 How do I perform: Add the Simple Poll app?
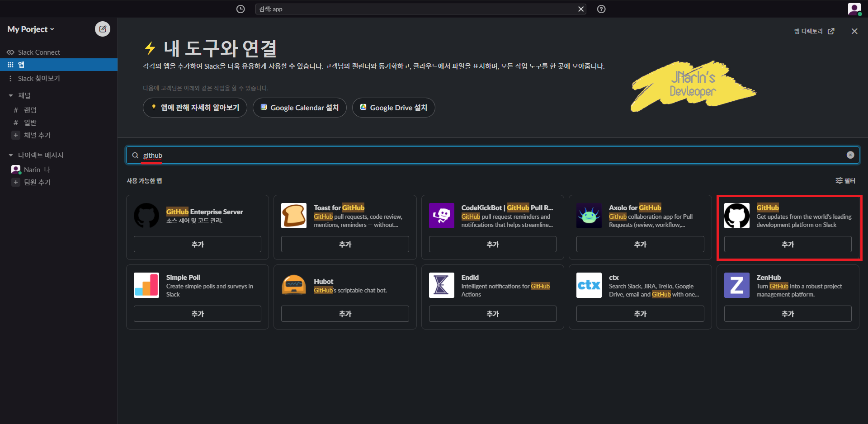pyautogui.click(x=198, y=314)
